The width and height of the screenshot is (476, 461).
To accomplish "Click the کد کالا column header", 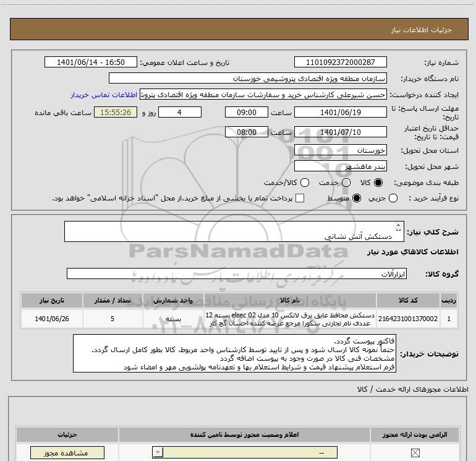I will coord(408,300).
